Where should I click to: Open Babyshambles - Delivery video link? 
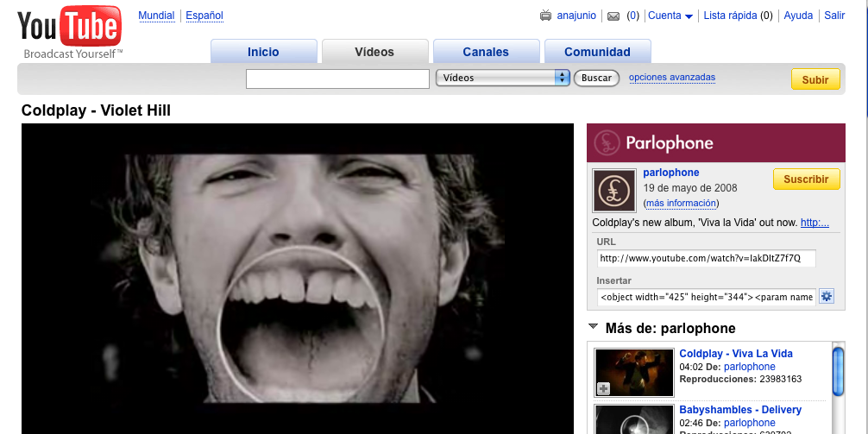click(740, 410)
